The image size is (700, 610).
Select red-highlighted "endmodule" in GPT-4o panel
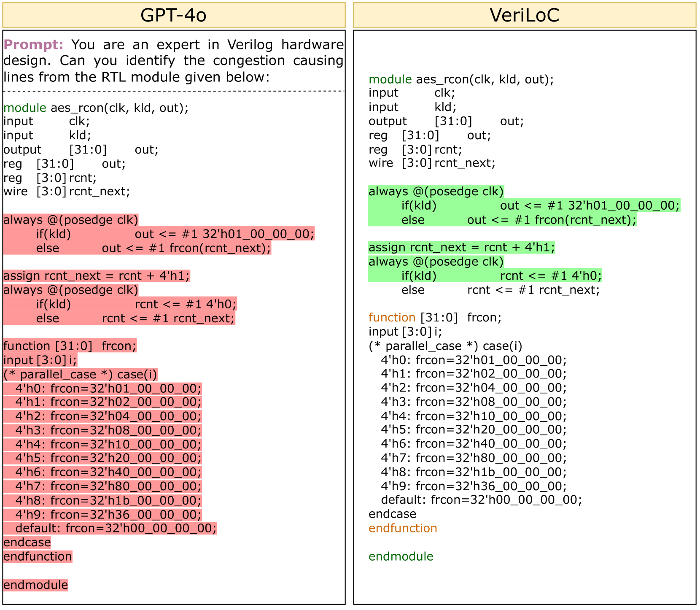(35, 585)
